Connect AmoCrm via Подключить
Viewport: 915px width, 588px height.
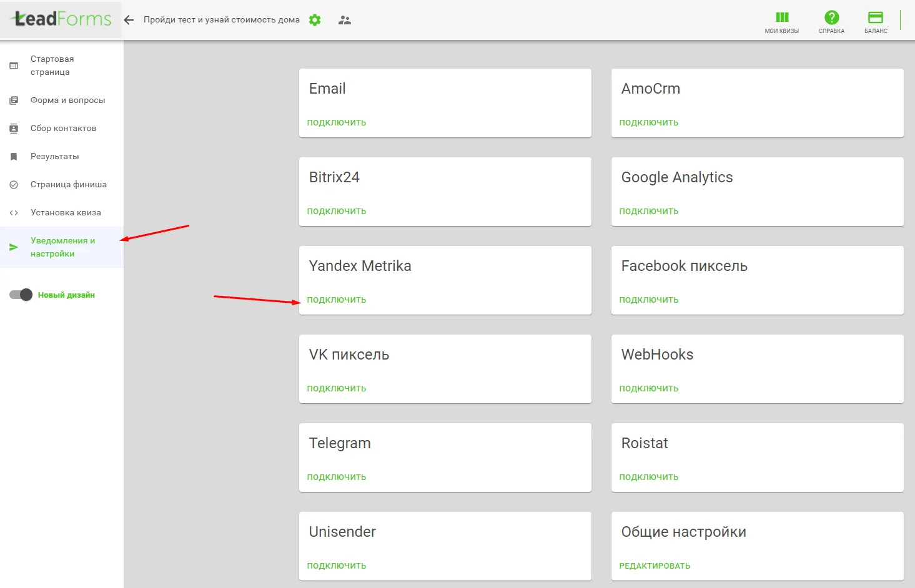tap(649, 122)
